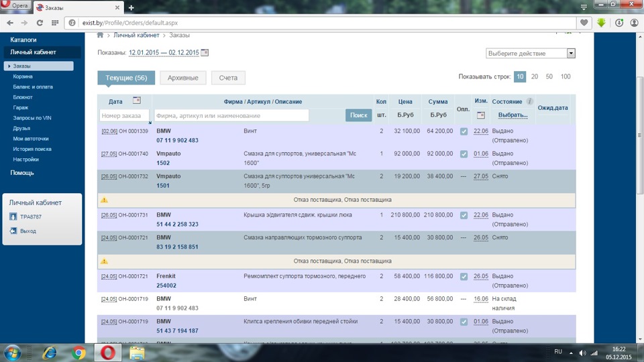
Task: Toggle paid checkbox for 51 43 7 194 187
Action: 464,322
